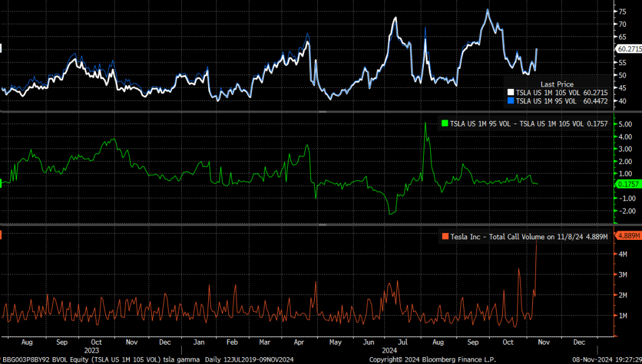Click the orange Total Call Volume legend swatch
642x364 pixels.
(446, 236)
